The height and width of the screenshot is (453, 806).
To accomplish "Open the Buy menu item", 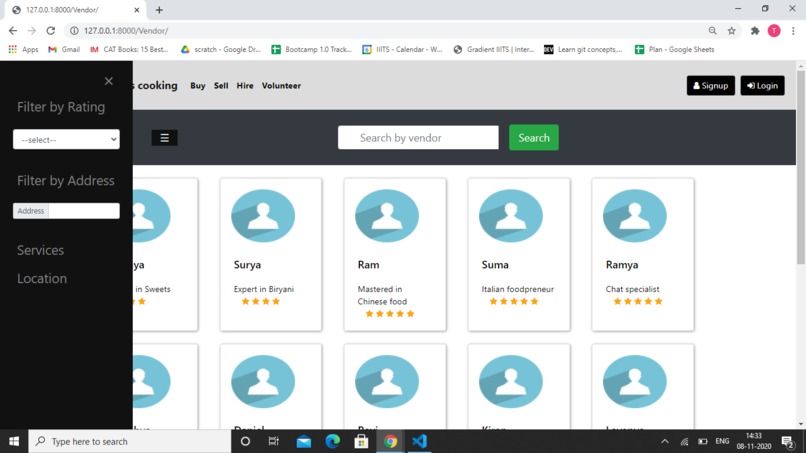I will (198, 86).
